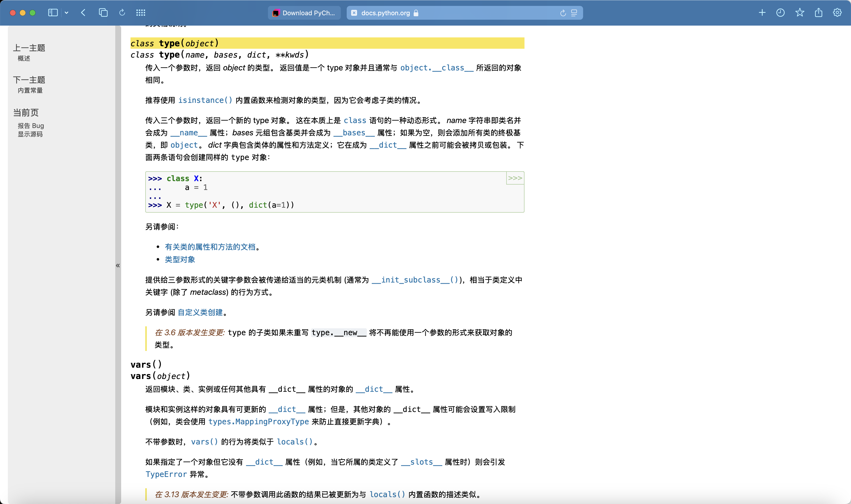
Task: Open the isinstance() link
Action: click(x=205, y=100)
